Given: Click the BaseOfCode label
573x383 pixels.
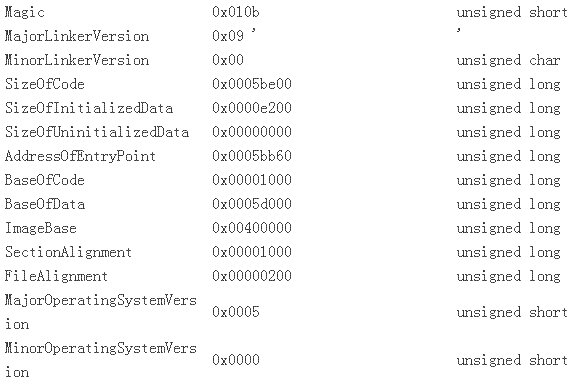Looking at the screenshot, I should [x=45, y=180].
